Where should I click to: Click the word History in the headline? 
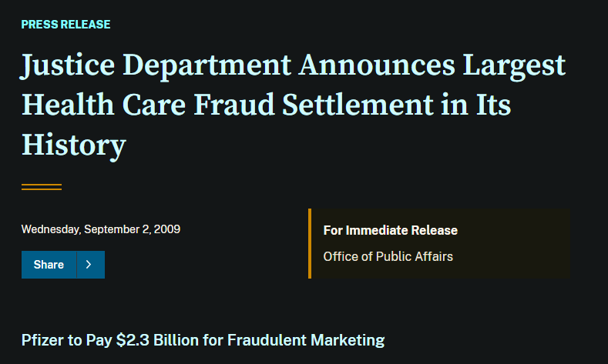coord(73,144)
